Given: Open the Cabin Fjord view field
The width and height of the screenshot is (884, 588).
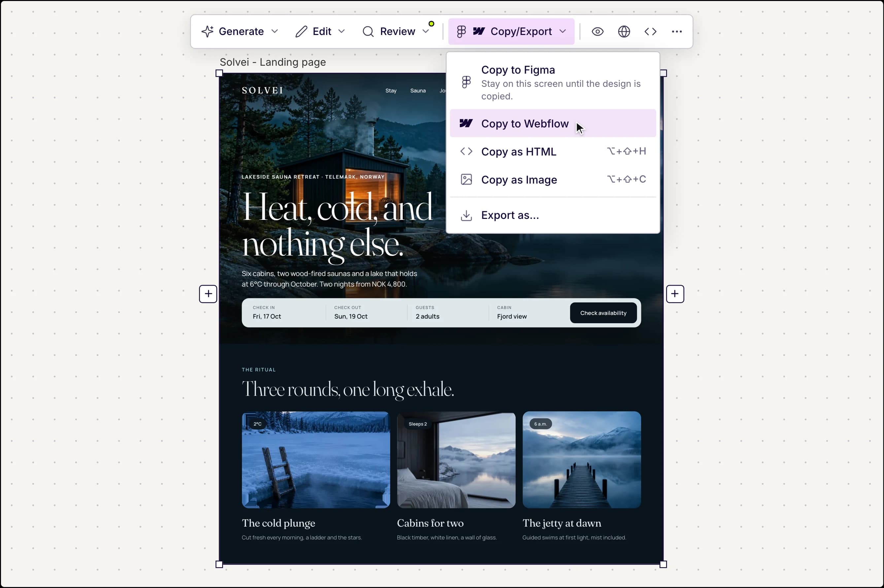Looking at the screenshot, I should (530, 312).
